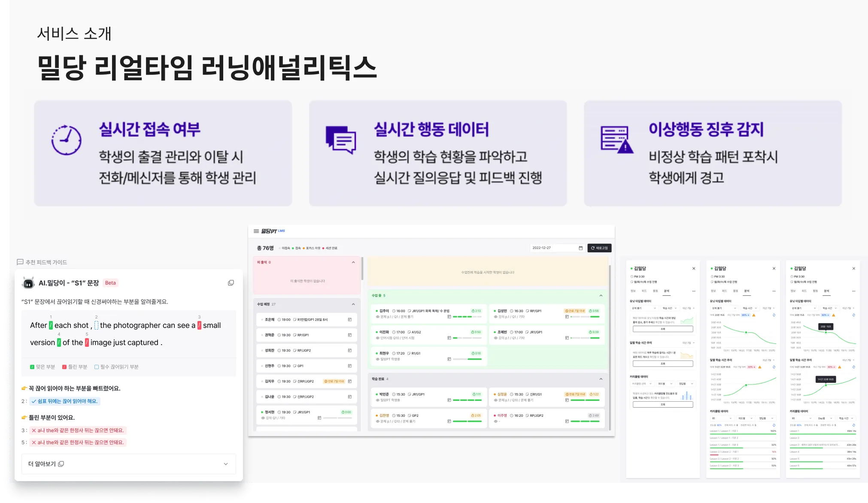Expand the 더 알아보기 dropdown
868x503 pixels.
pos(226,464)
